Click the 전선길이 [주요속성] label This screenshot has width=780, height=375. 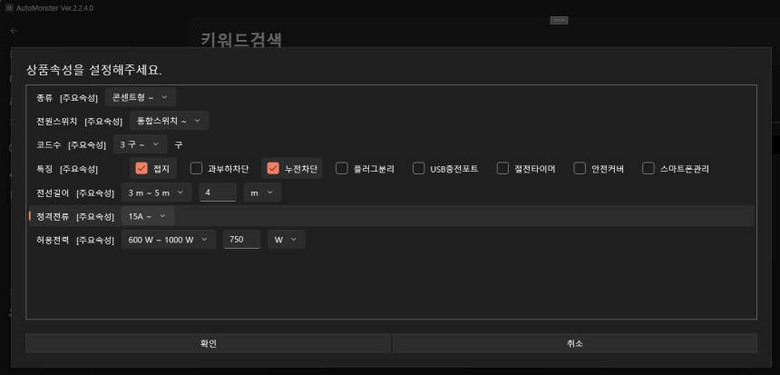click(75, 193)
